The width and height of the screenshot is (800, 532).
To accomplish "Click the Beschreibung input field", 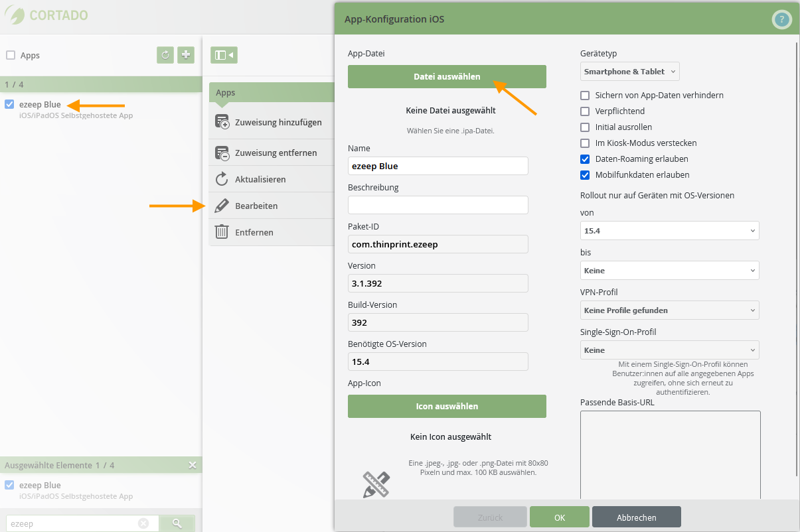I will pos(438,205).
